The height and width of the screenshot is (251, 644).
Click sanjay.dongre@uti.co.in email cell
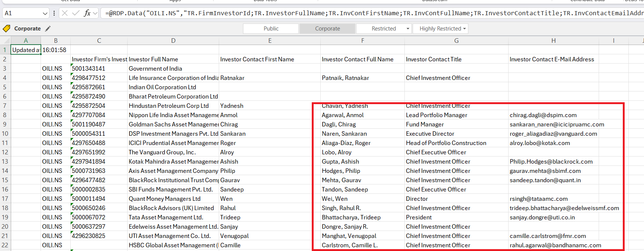(x=554, y=217)
